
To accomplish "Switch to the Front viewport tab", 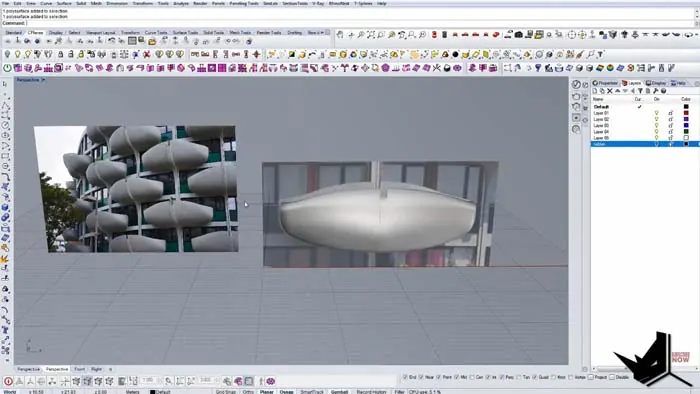I will click(x=79, y=369).
